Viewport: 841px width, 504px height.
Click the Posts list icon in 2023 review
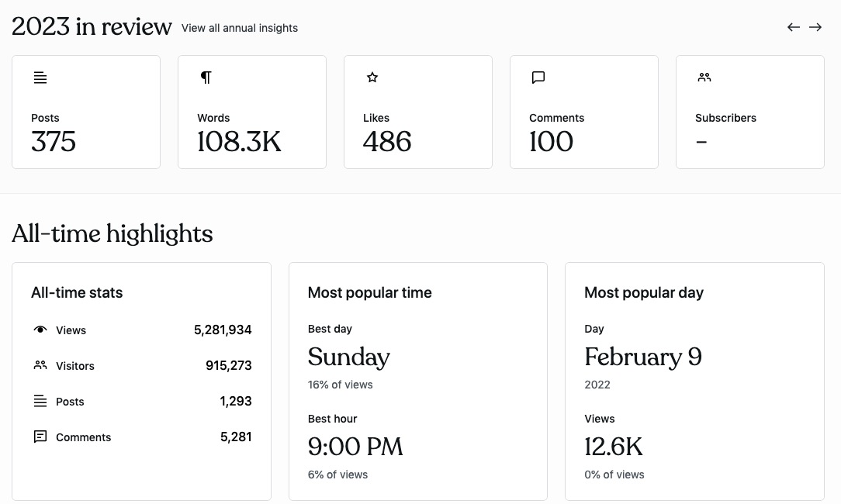point(40,78)
